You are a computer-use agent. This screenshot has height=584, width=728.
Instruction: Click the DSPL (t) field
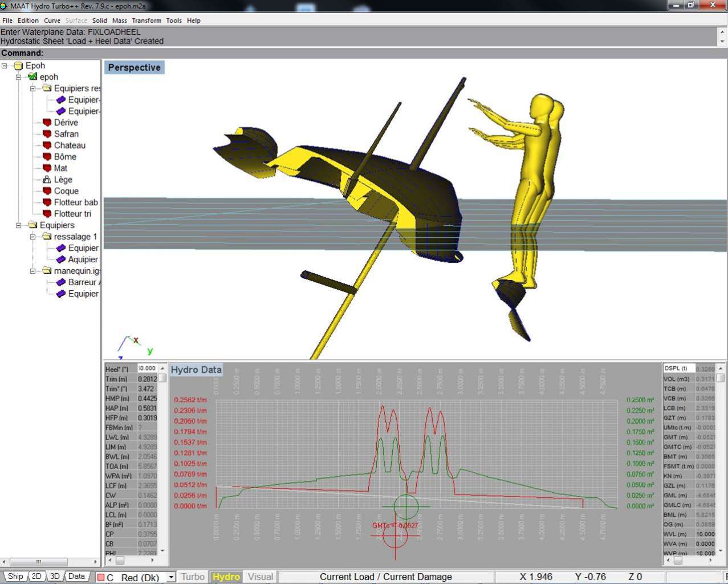[x=678, y=368]
